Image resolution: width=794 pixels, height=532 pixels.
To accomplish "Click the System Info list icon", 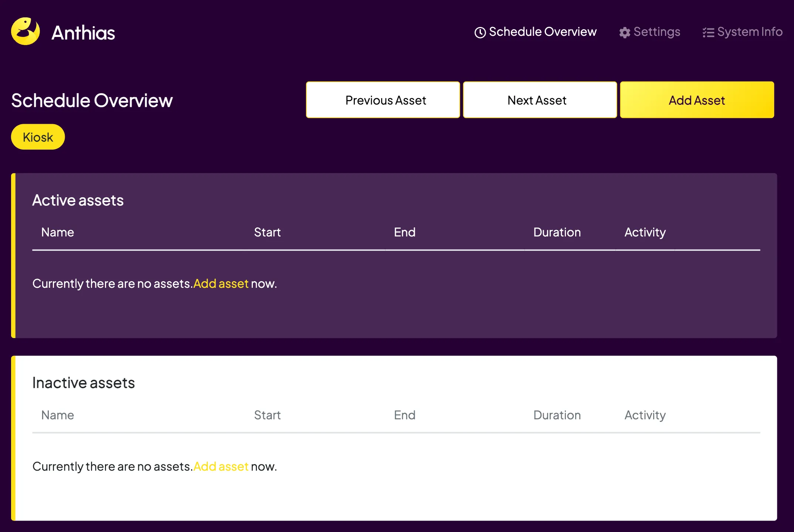I will click(x=708, y=32).
